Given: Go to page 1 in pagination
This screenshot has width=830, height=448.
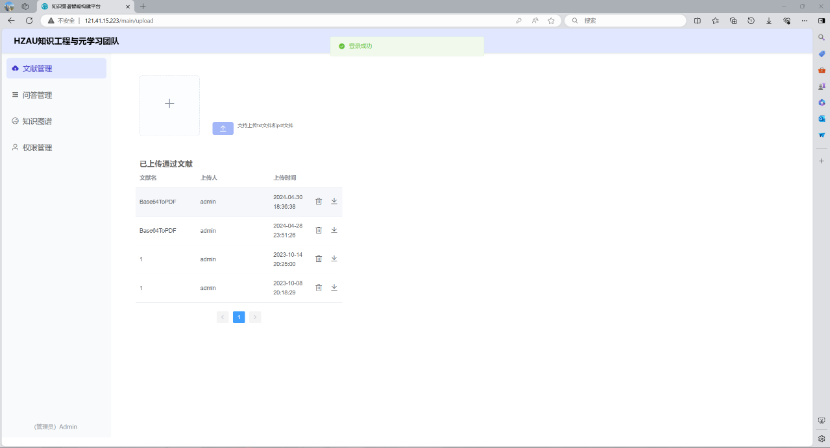Looking at the screenshot, I should (239, 317).
